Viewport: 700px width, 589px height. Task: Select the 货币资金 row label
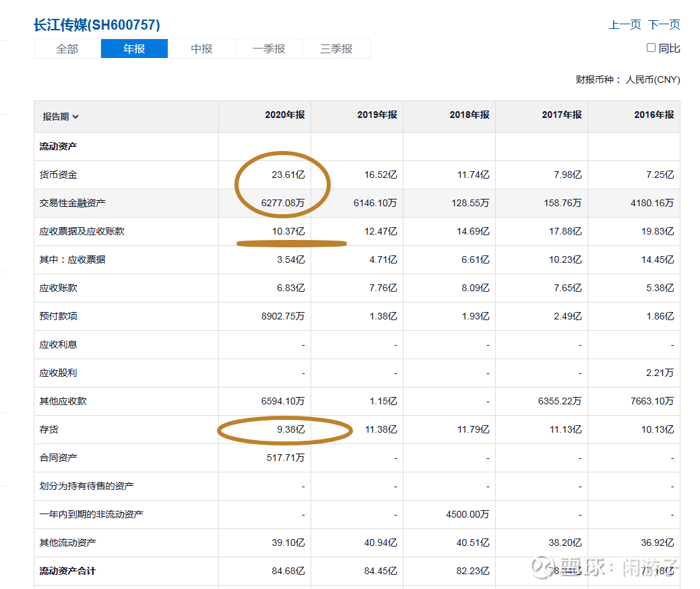click(59, 175)
